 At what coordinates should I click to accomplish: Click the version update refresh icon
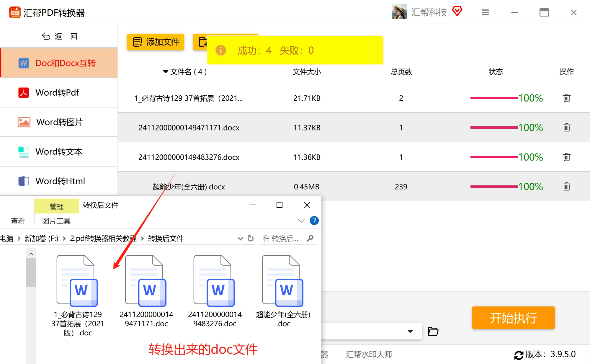(519, 355)
